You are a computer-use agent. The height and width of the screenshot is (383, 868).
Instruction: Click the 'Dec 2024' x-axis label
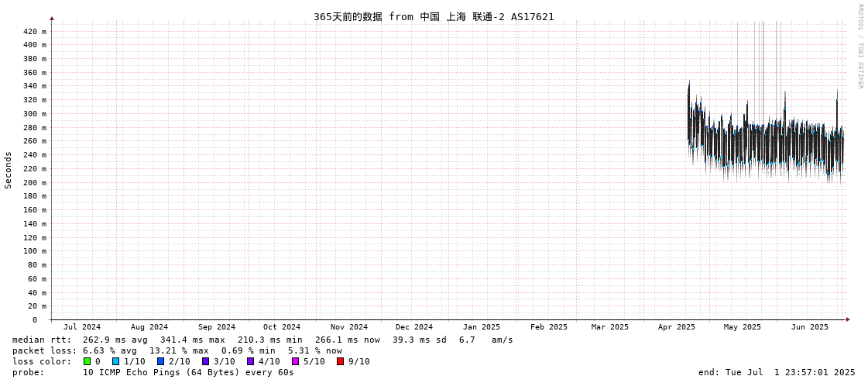414,327
